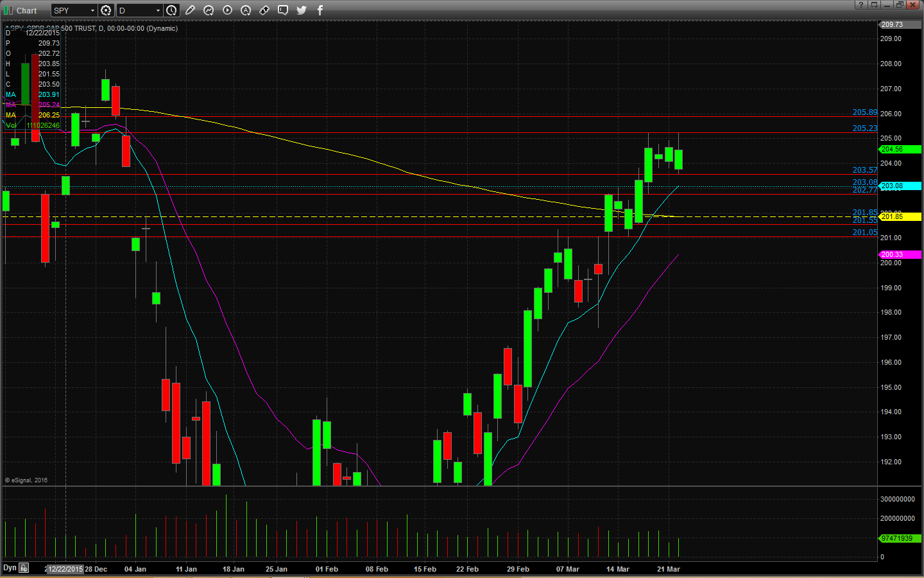924x578 pixels.
Task: Click the MA 206.25 yellow data row
Action: pos(33,115)
